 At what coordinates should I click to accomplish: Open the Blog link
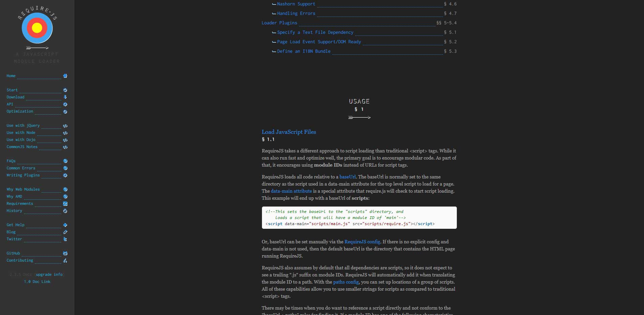coord(11,232)
